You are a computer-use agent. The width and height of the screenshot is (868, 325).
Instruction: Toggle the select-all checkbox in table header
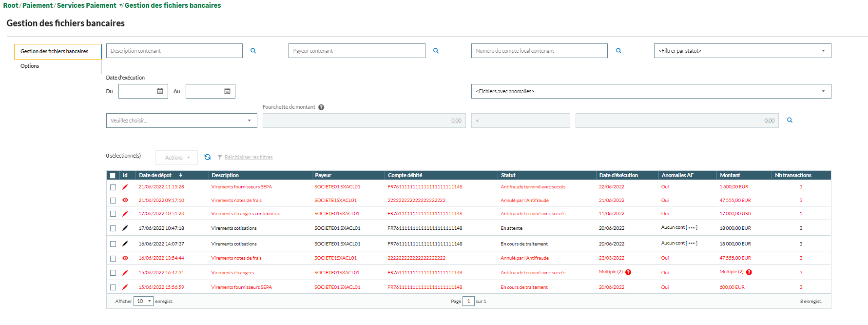click(113, 176)
